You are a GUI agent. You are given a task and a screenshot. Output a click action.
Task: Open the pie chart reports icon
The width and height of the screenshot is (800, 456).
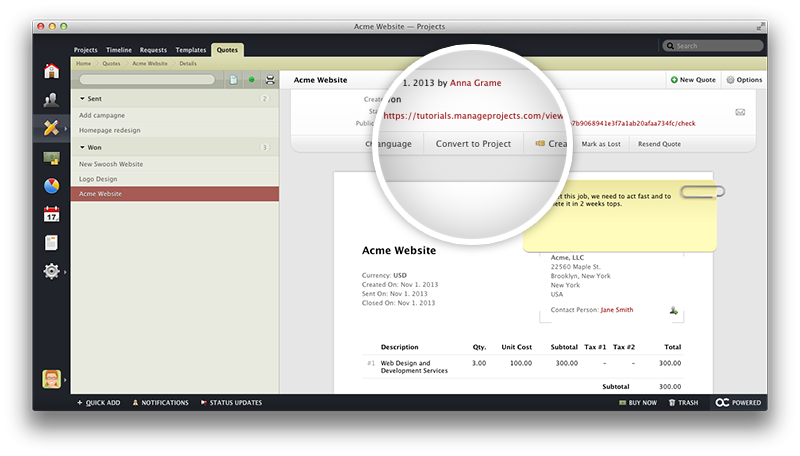[x=50, y=186]
